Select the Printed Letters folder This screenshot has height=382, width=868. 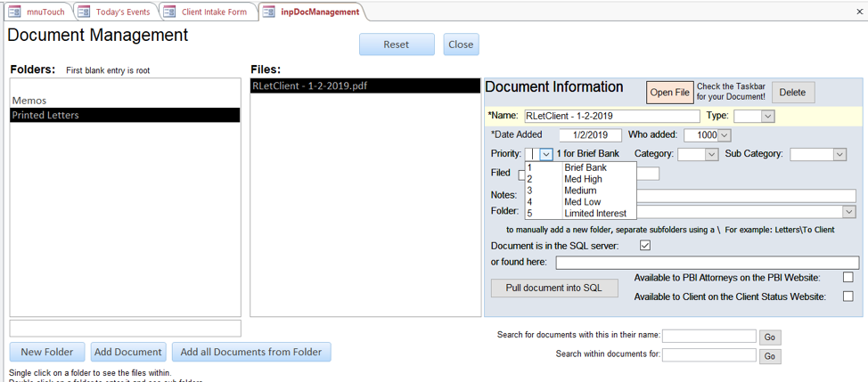(x=45, y=115)
